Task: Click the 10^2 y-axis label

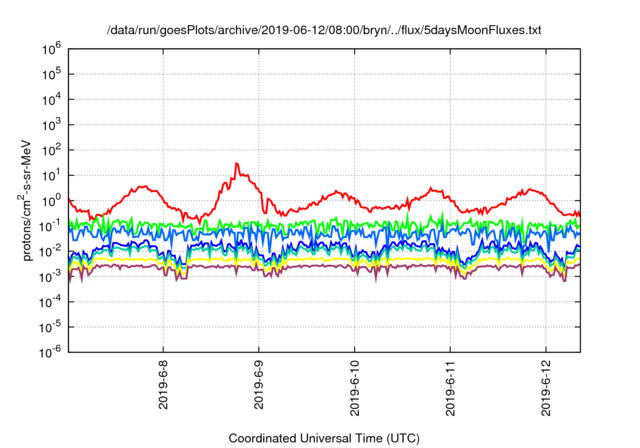Action: (x=52, y=151)
